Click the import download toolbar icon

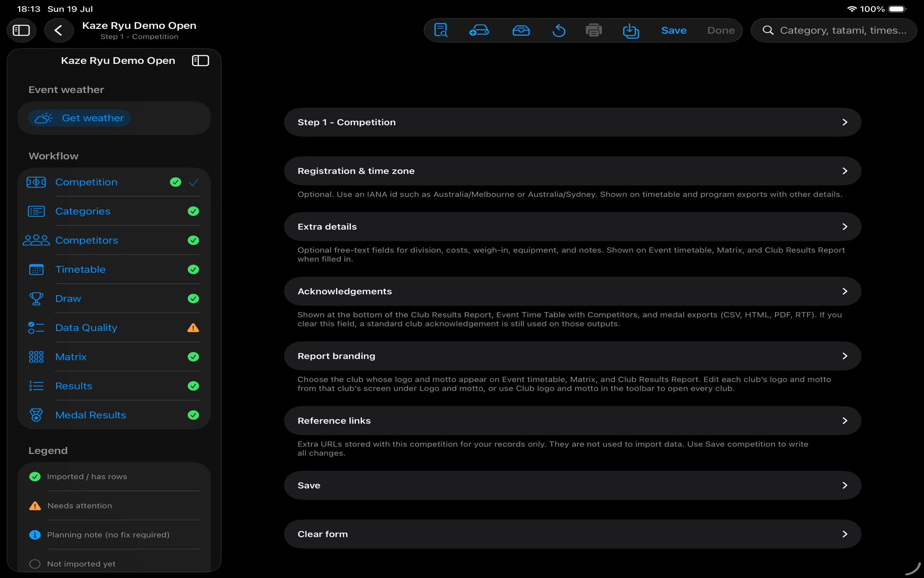pos(631,31)
